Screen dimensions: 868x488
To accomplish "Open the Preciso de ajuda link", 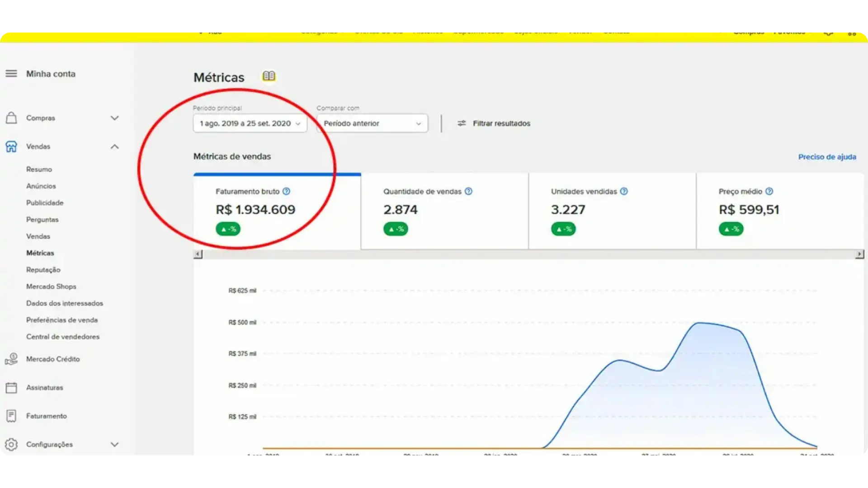I will click(x=827, y=157).
